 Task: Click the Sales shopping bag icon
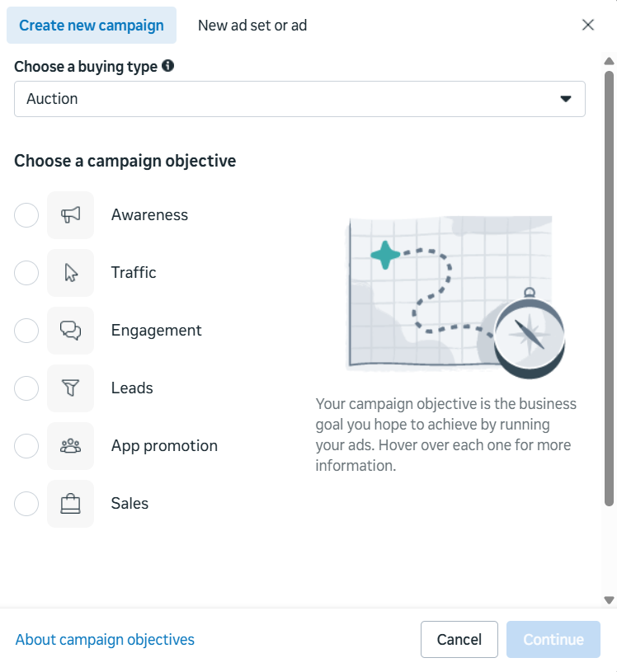[70, 504]
